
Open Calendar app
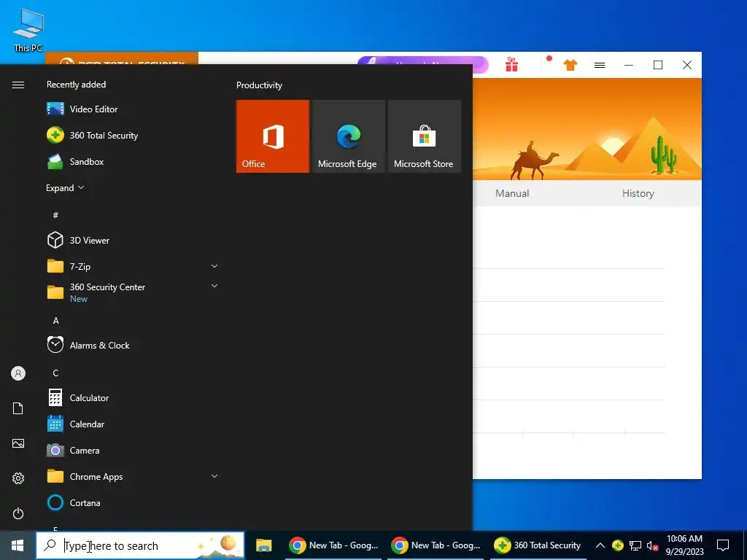pos(133,424)
